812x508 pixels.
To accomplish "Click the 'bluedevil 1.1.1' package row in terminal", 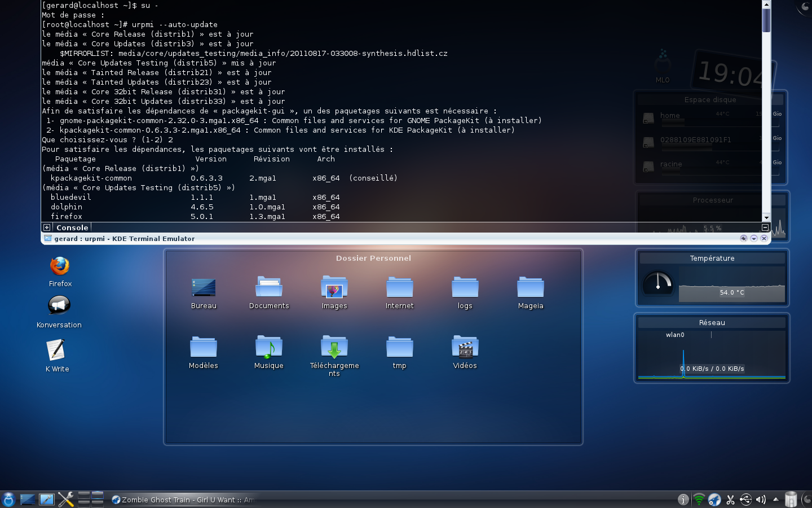I will pyautogui.click(x=195, y=198).
